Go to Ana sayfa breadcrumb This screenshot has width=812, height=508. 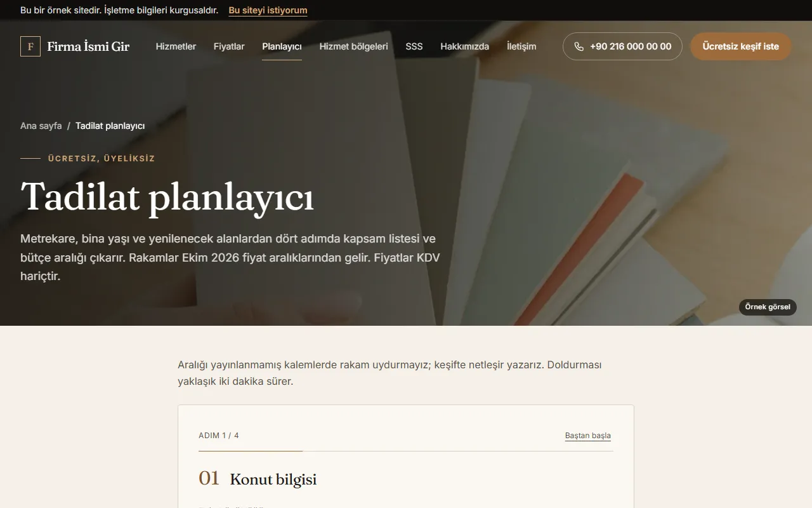(x=41, y=126)
